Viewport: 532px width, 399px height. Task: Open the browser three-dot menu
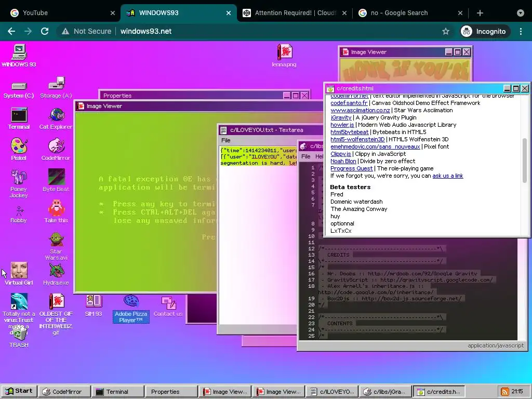tap(521, 31)
